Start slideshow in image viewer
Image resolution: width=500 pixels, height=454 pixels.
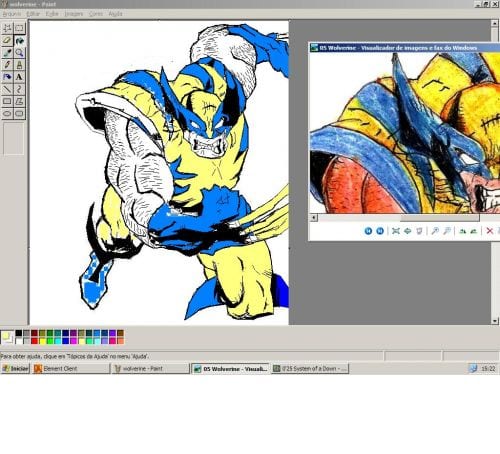pos(419,231)
